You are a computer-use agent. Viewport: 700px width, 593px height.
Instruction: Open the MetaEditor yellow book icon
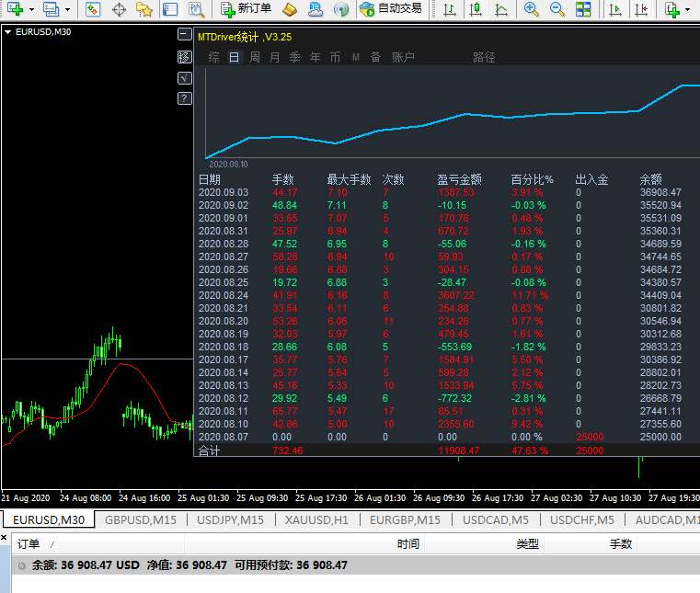(290, 9)
